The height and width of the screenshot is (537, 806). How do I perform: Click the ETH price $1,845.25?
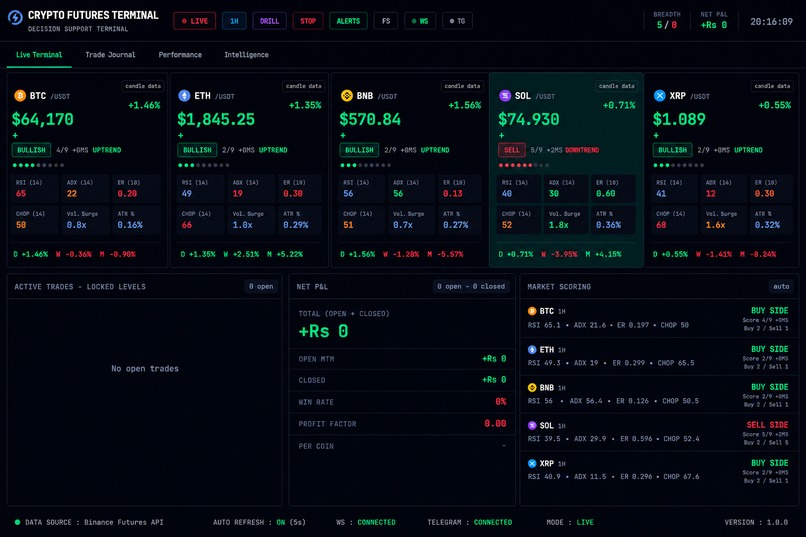coord(216,119)
